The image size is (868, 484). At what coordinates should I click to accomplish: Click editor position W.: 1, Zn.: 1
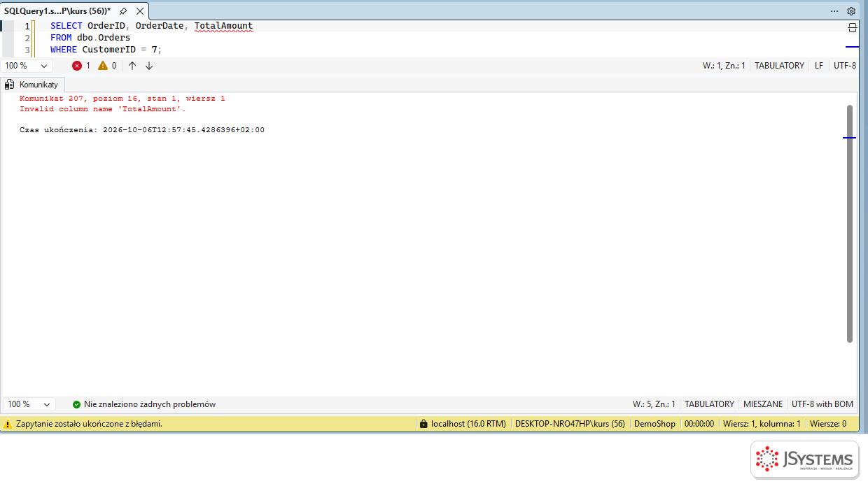724,66
